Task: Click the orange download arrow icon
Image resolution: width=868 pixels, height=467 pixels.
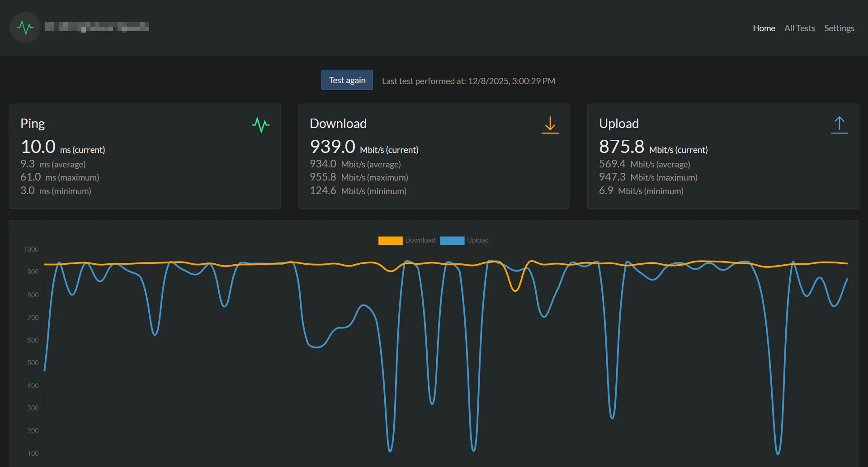Action: (550, 125)
